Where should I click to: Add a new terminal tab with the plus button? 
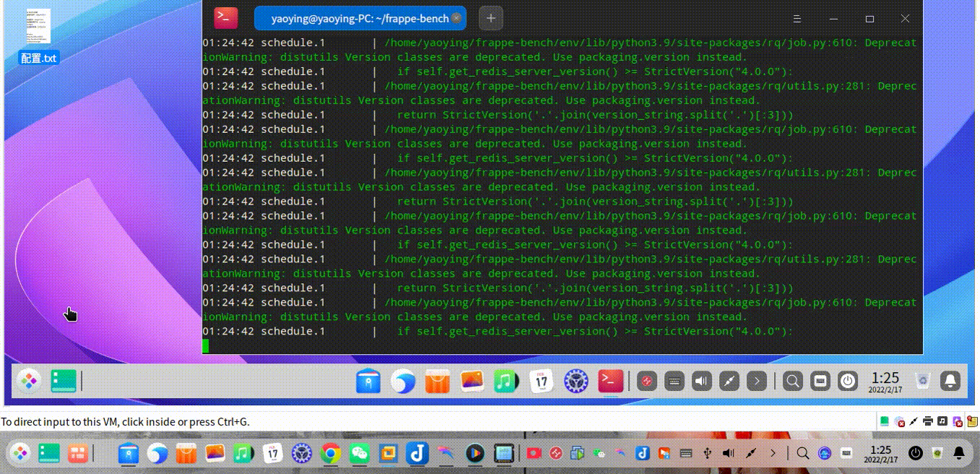click(x=491, y=18)
